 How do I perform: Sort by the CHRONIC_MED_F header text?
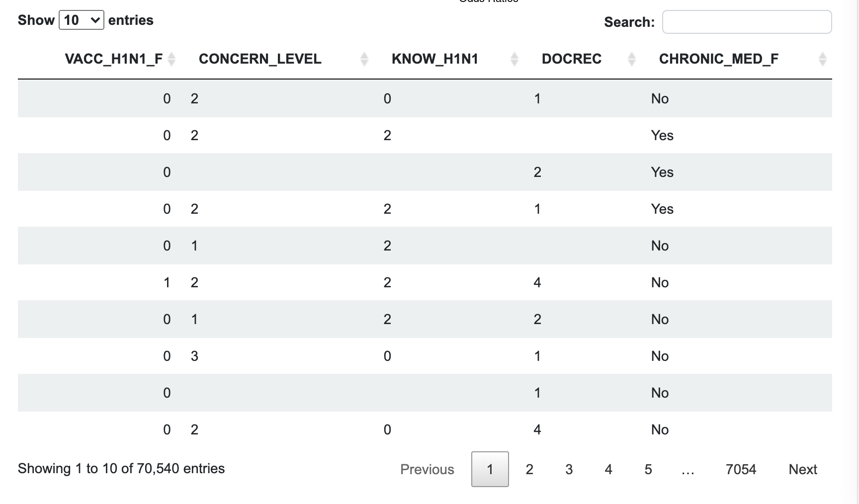pyautogui.click(x=719, y=59)
